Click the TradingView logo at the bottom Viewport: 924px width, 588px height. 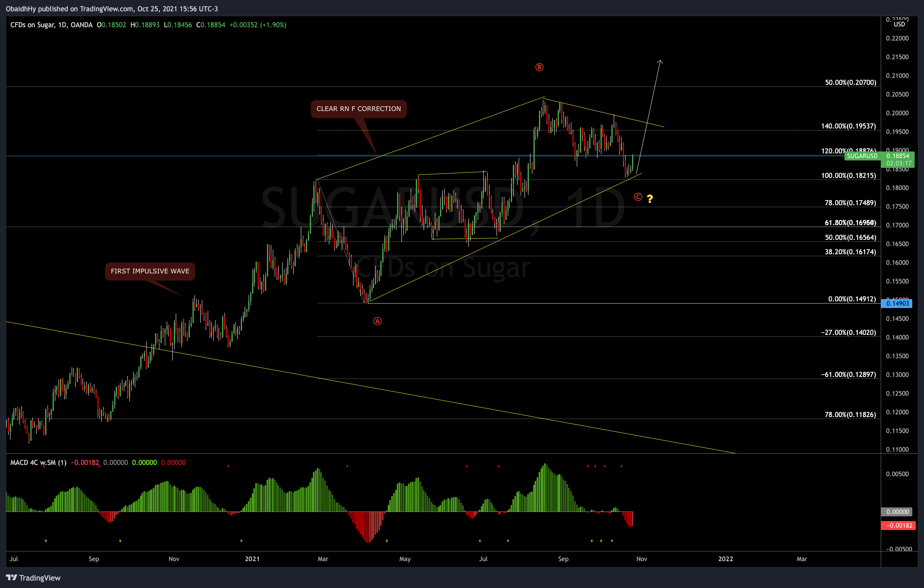coord(34,578)
